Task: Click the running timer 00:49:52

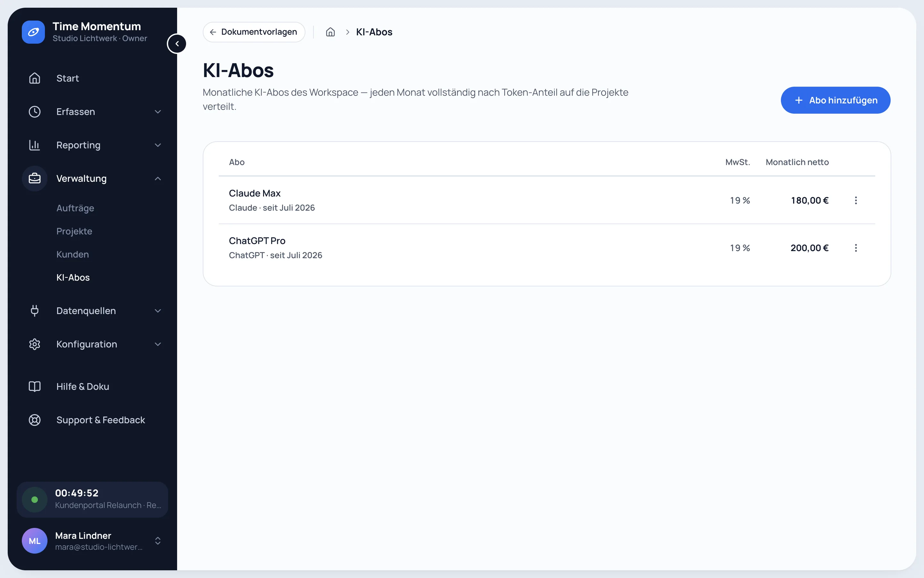Action: [77, 493]
